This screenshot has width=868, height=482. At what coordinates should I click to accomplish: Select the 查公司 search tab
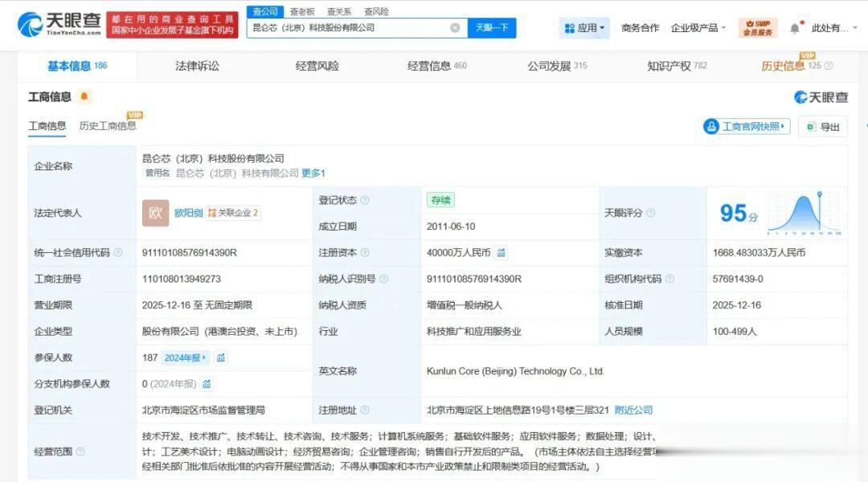pyautogui.click(x=265, y=11)
